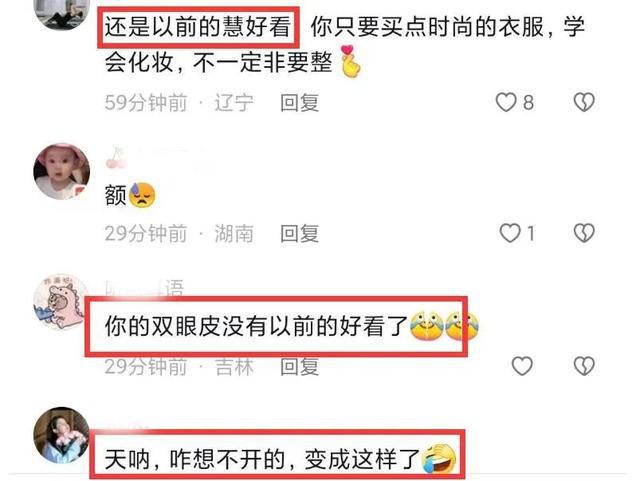Like the Liaoning comment with 8 likes
The height and width of the screenshot is (481, 640).
tap(506, 102)
